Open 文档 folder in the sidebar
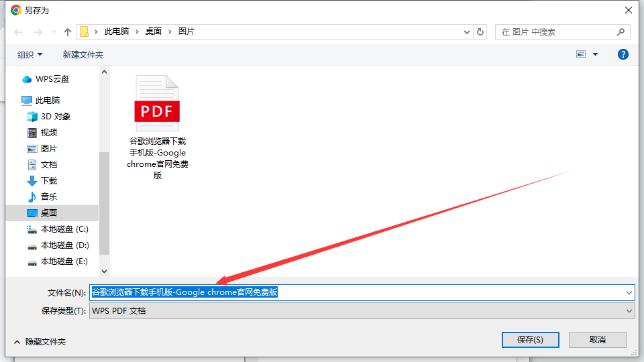This screenshot has width=644, height=362. 42,165
